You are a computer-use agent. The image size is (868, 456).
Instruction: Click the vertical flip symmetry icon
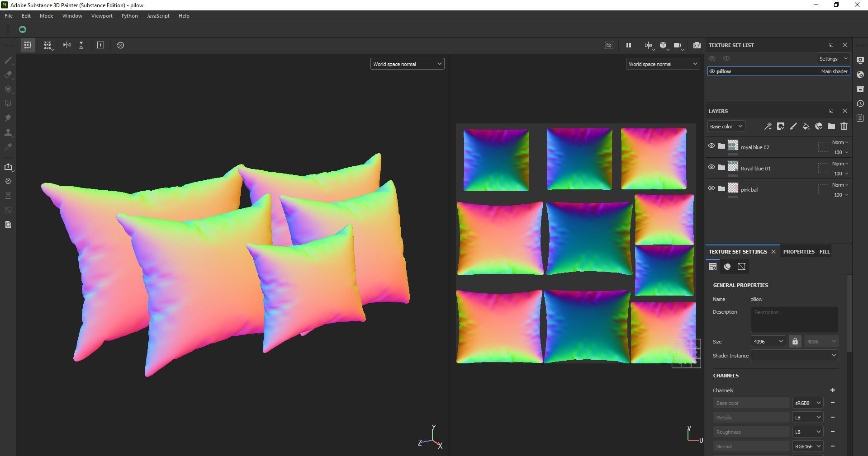pos(81,45)
